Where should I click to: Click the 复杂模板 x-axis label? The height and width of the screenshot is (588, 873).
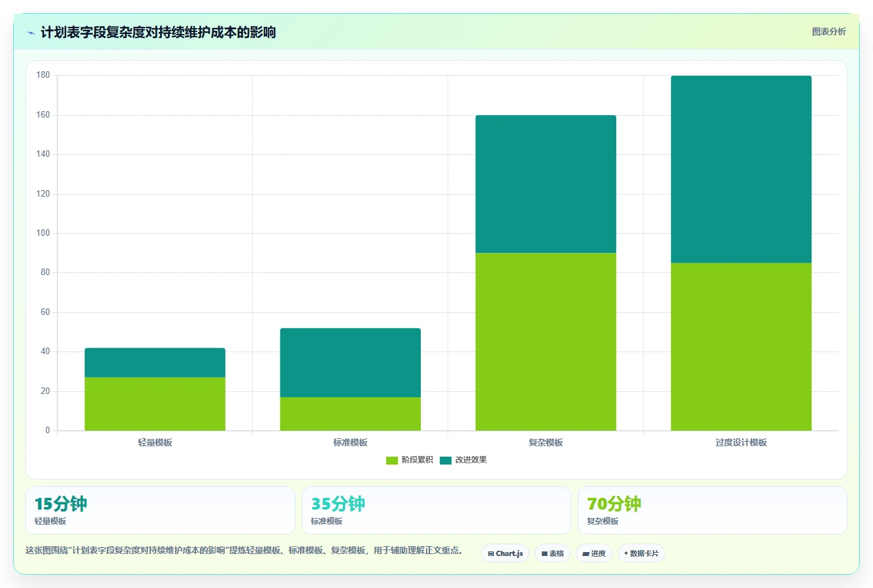click(x=546, y=442)
